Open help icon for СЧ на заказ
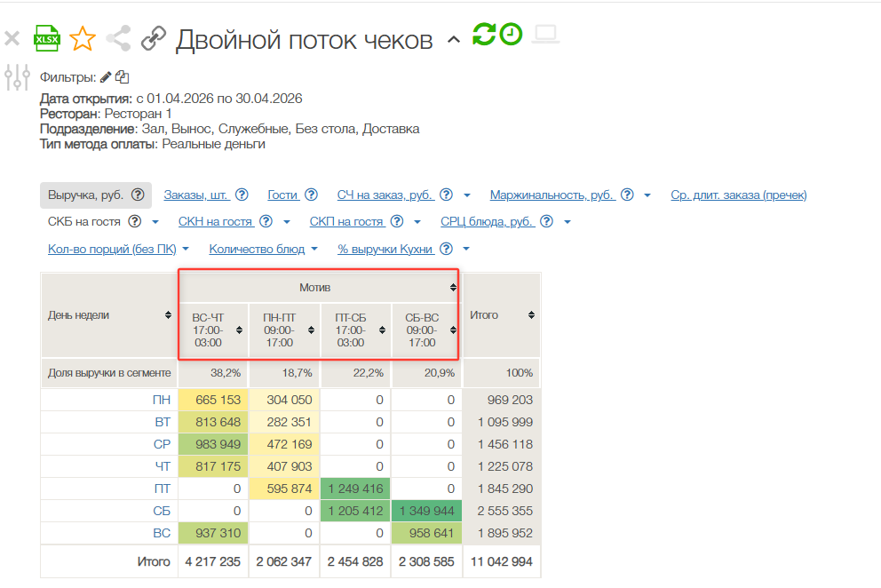The image size is (881, 588). pyautogui.click(x=446, y=195)
